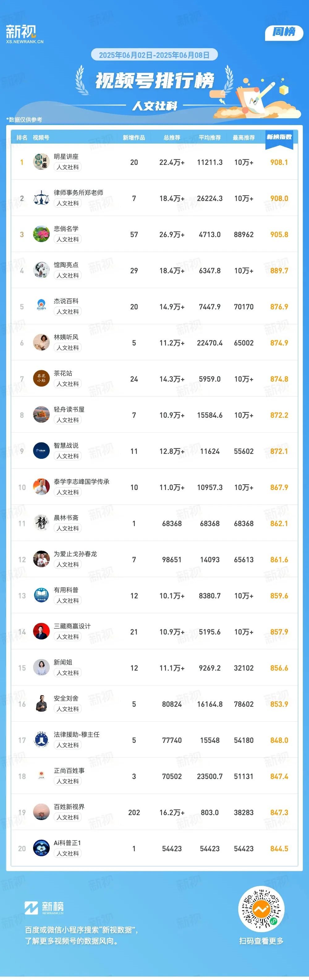Click the 有用科普 book avatar
309x980 pixels.
(41, 595)
